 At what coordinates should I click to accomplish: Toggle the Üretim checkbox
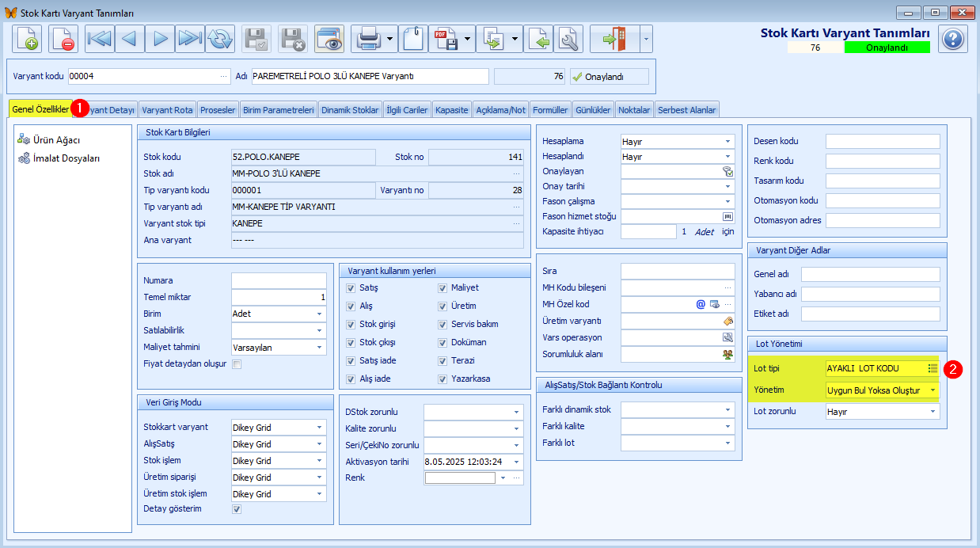click(x=443, y=306)
